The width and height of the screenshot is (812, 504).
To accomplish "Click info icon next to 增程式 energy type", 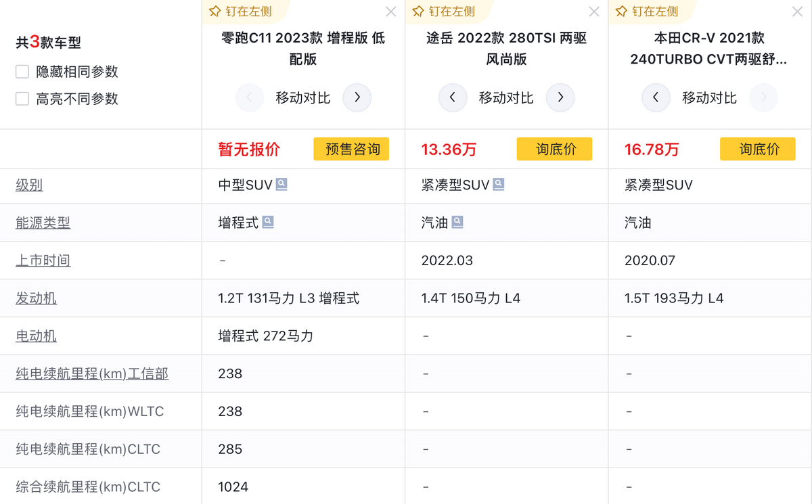I will click(x=268, y=222).
